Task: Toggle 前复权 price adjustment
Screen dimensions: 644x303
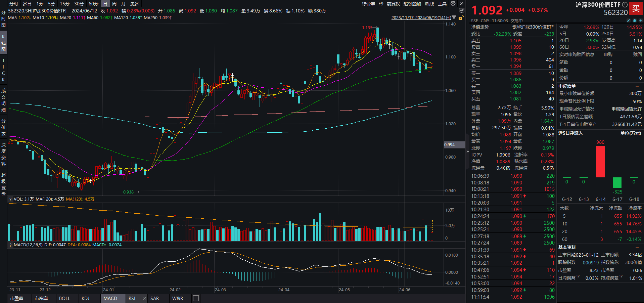Action: pos(393,4)
